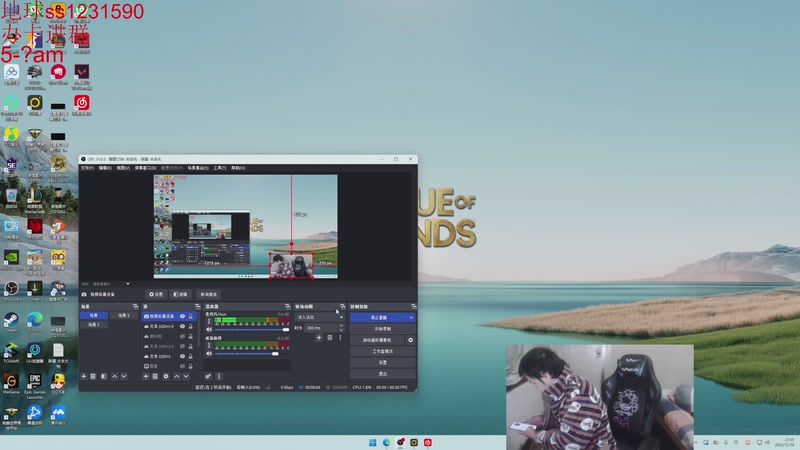Move selected scene up
Image resolution: width=800 pixels, height=450 pixels.
pos(114,377)
